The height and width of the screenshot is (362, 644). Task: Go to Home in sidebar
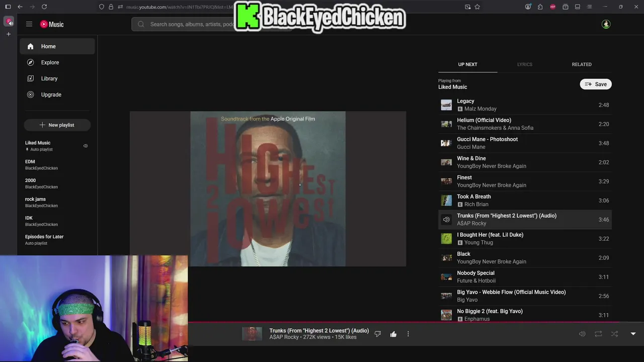[x=57, y=46]
